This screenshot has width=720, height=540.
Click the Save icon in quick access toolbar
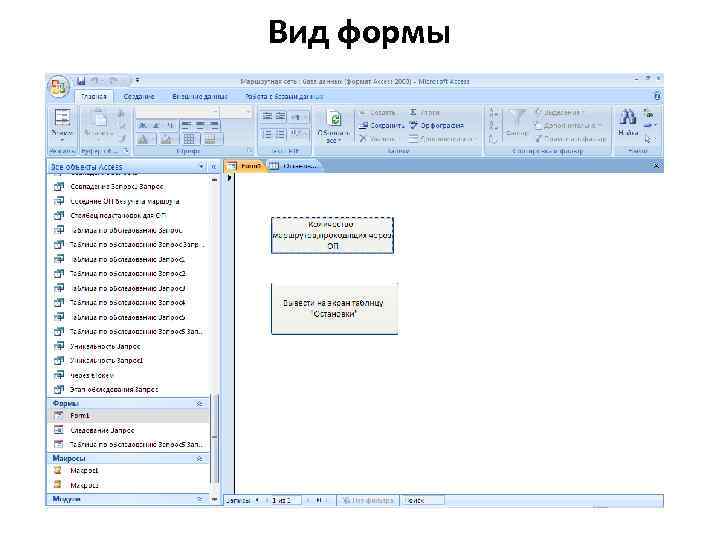point(82,81)
